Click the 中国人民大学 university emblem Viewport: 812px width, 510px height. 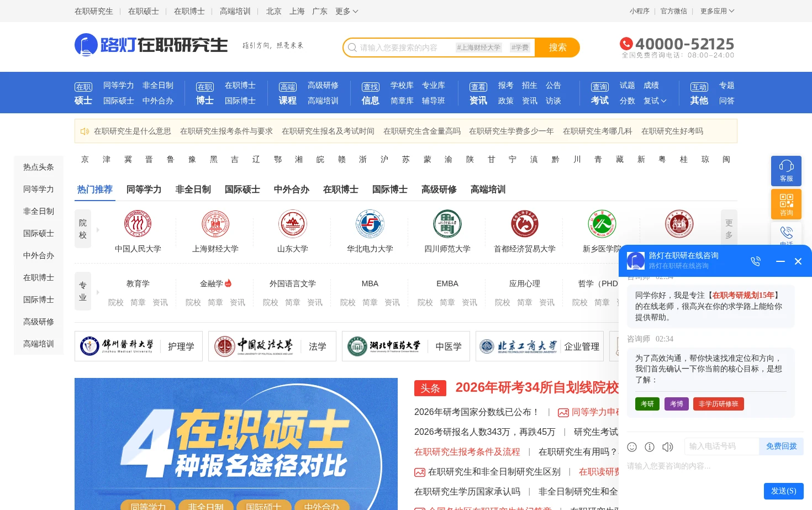click(138, 224)
